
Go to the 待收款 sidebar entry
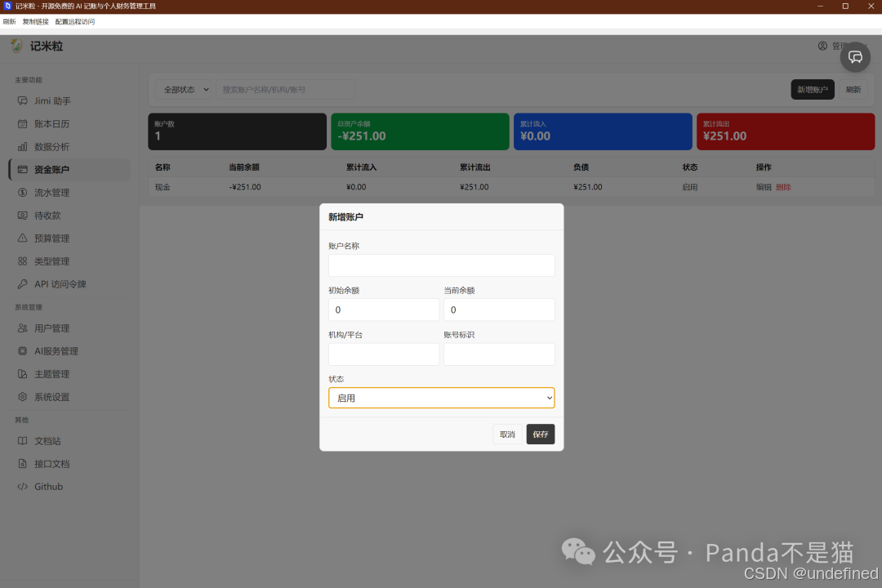click(x=69, y=216)
